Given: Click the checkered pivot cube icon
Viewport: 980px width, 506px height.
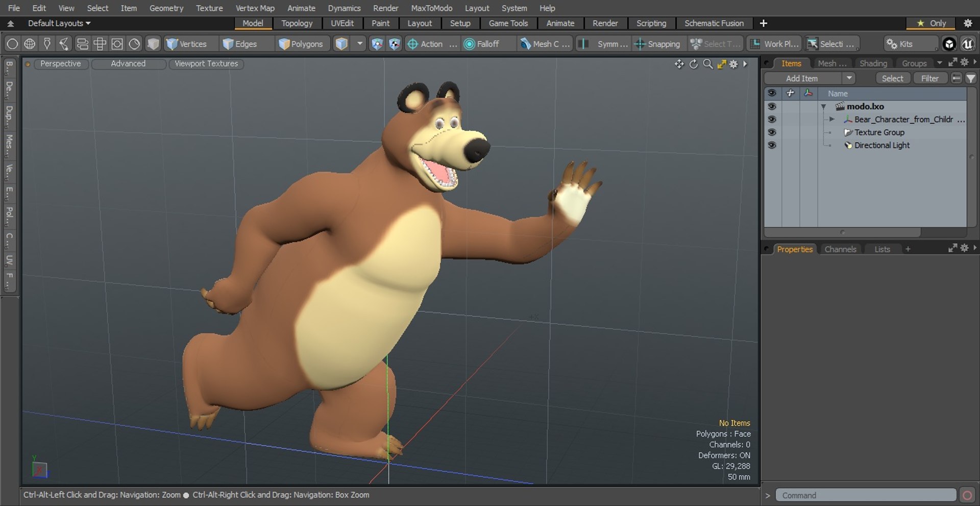Looking at the screenshot, I should point(395,44).
